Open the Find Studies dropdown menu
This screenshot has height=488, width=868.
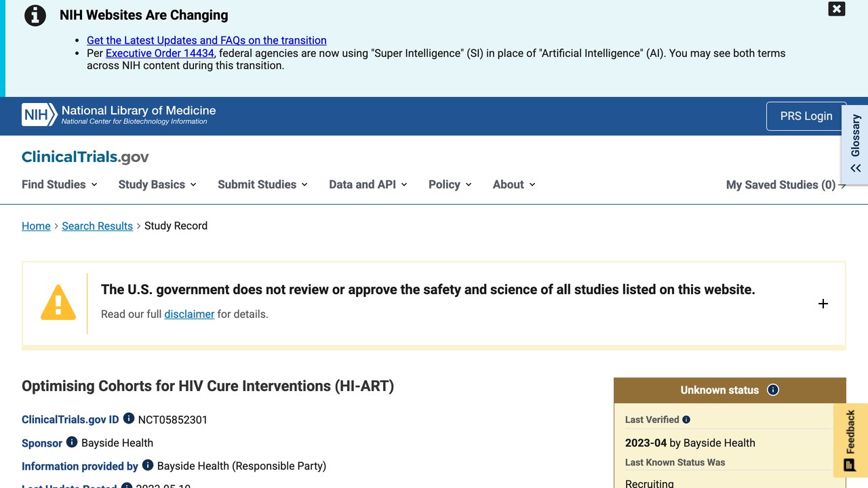(60, 184)
